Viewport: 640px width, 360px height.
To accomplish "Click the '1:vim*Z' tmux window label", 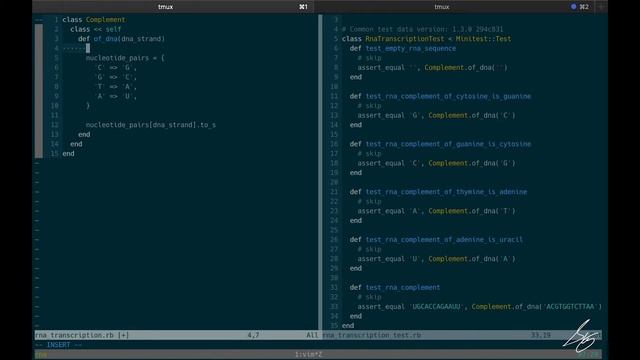I will click(309, 354).
